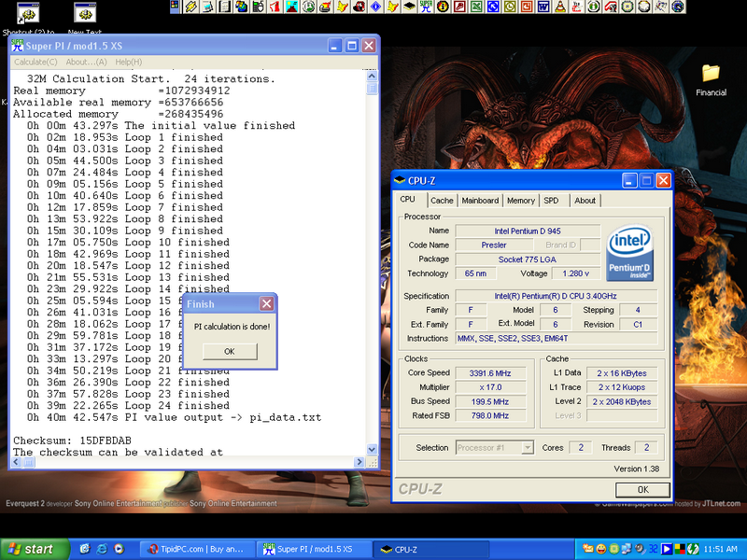Viewport: 747px width, 560px height.
Task: Switch to the SPD tab
Action: coord(551,201)
